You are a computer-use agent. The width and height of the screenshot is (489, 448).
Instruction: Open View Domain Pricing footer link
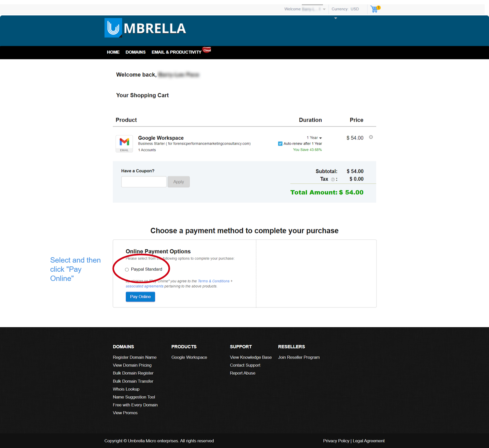click(x=132, y=365)
